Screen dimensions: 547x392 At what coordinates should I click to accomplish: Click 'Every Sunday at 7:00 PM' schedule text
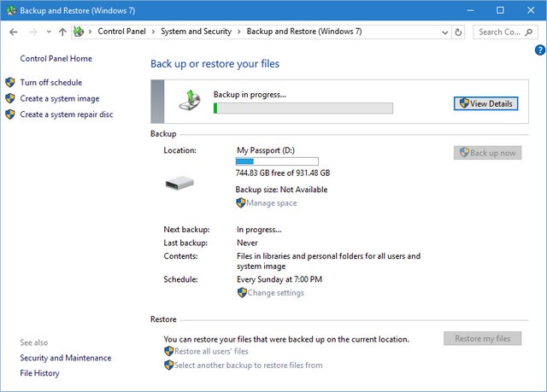tap(279, 279)
